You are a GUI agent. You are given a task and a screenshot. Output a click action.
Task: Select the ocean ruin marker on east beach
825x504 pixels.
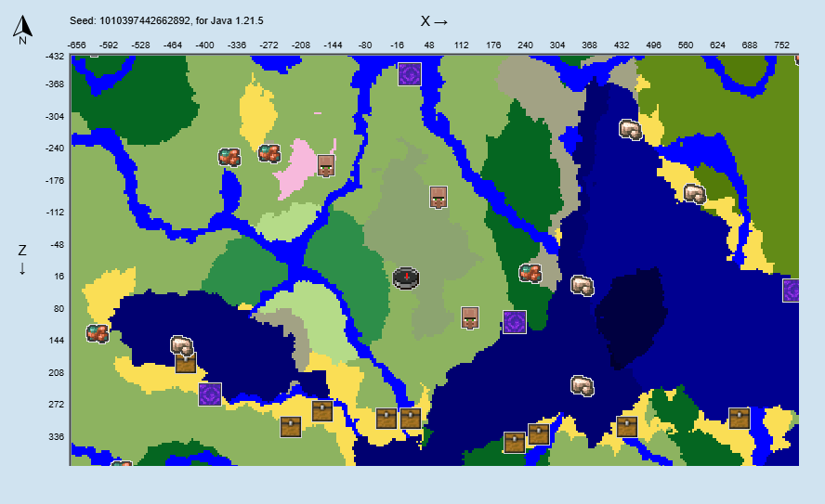[x=695, y=194]
